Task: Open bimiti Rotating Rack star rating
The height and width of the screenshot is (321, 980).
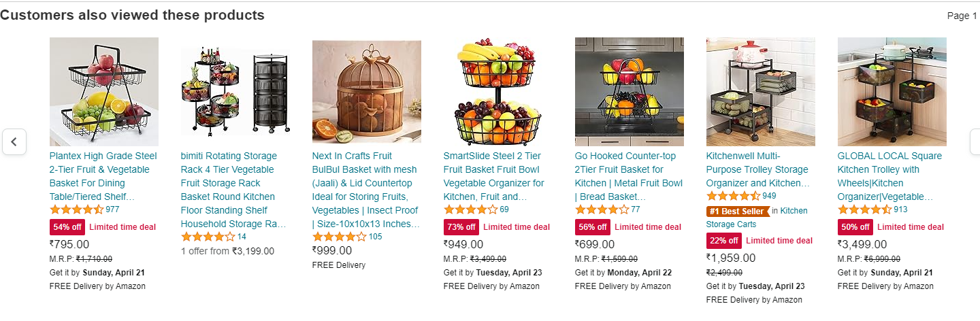Action: (x=208, y=237)
